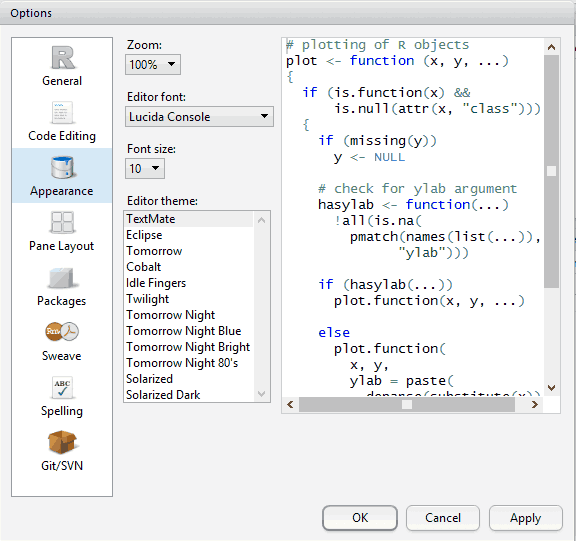Select the Tomorrow Night Blue theme
This screenshot has height=541, width=576.
(x=189, y=331)
